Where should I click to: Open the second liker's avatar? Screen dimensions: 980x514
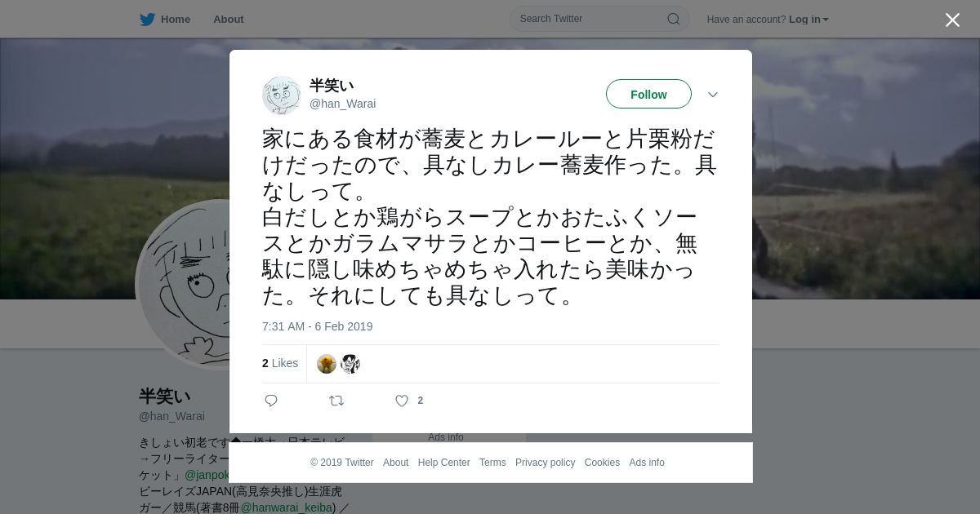[350, 364]
